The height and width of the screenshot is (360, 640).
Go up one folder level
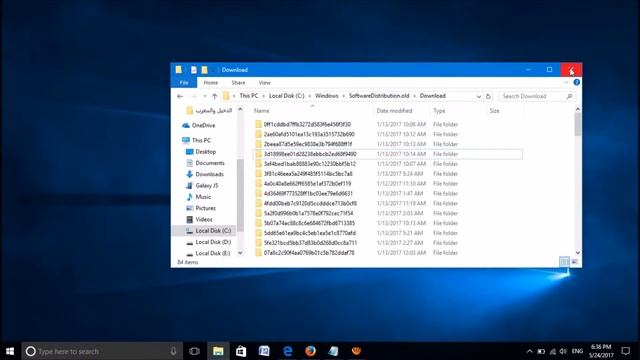pos(215,96)
